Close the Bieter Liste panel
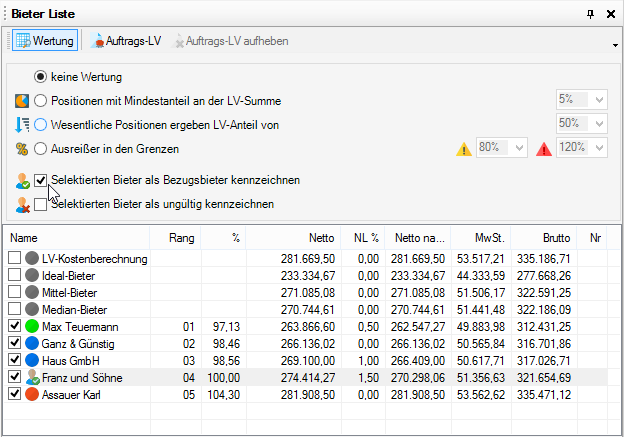 pyautogui.click(x=611, y=14)
